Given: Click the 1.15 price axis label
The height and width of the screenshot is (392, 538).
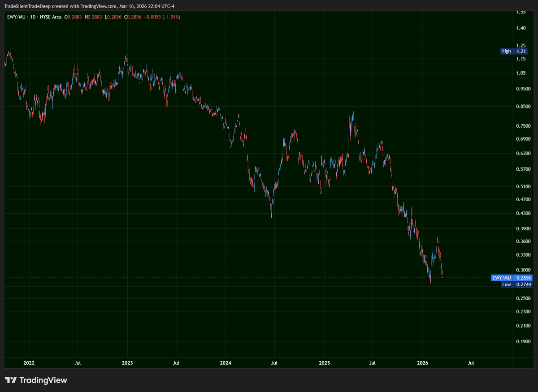Looking at the screenshot, I should tap(521, 59).
